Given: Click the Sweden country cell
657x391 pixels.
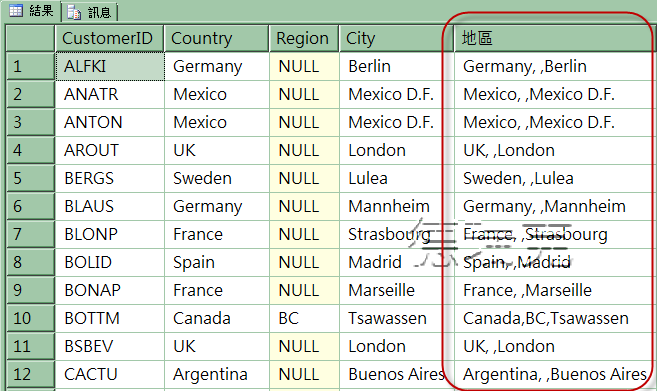Looking at the screenshot, I should click(x=217, y=179).
